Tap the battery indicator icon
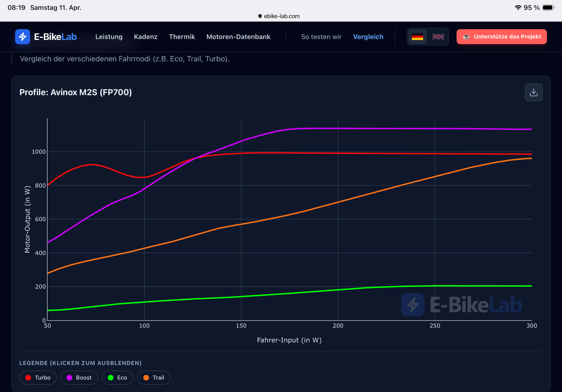Viewport: 562px width, 392px height. (x=549, y=8)
